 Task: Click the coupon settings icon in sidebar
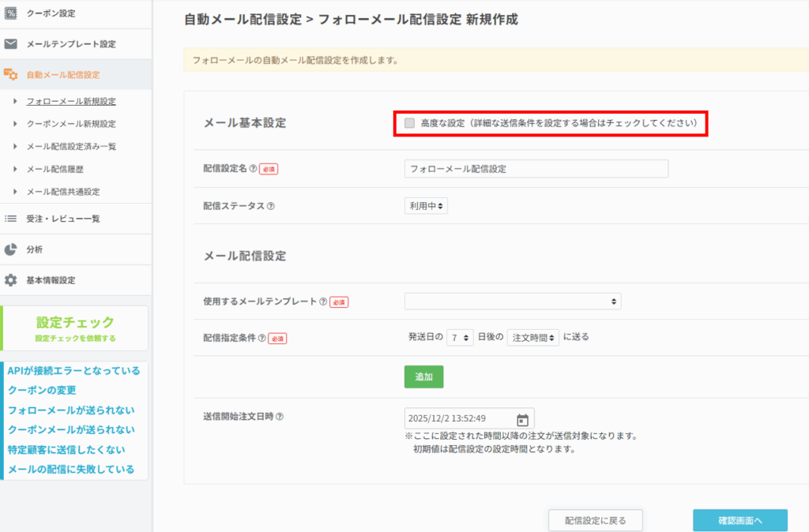point(11,13)
